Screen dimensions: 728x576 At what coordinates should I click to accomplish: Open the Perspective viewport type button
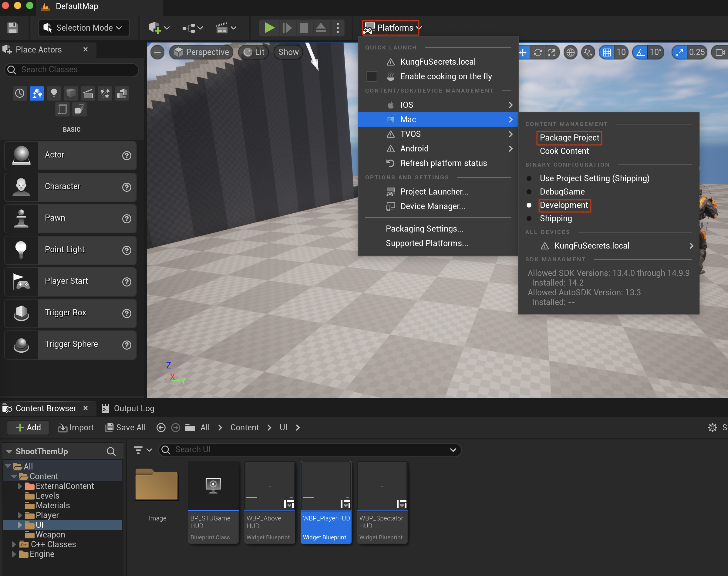pos(201,52)
